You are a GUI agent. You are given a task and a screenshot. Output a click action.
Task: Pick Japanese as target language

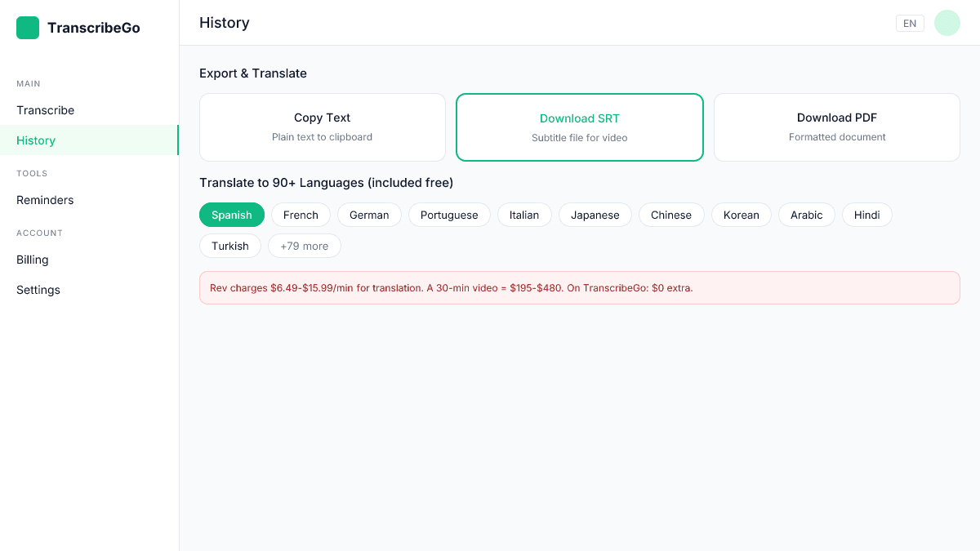595,215
